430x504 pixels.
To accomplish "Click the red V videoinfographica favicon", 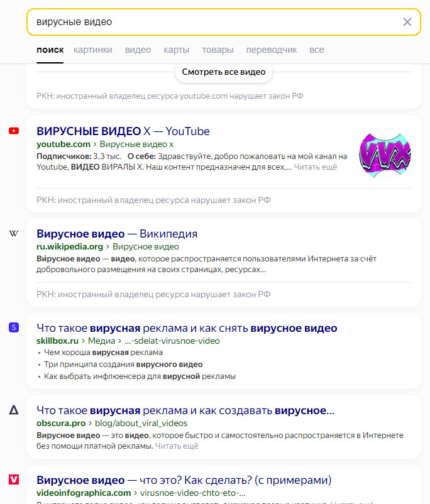I will [14, 479].
